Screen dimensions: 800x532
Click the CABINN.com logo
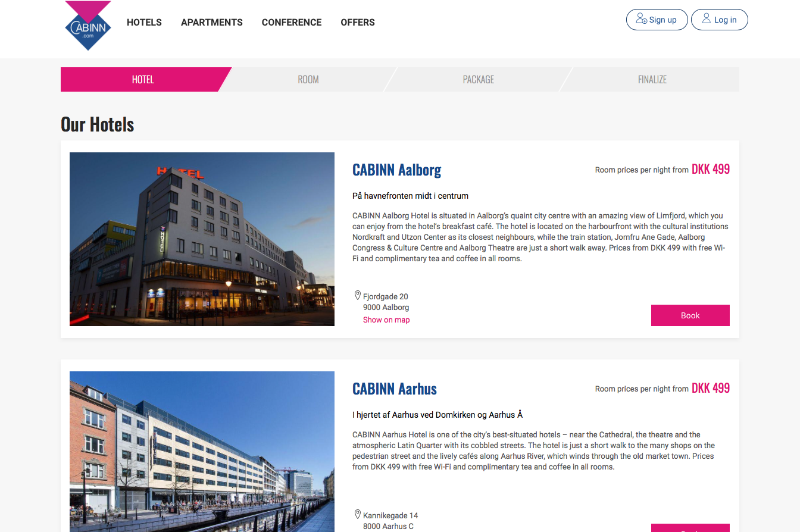pos(88,26)
